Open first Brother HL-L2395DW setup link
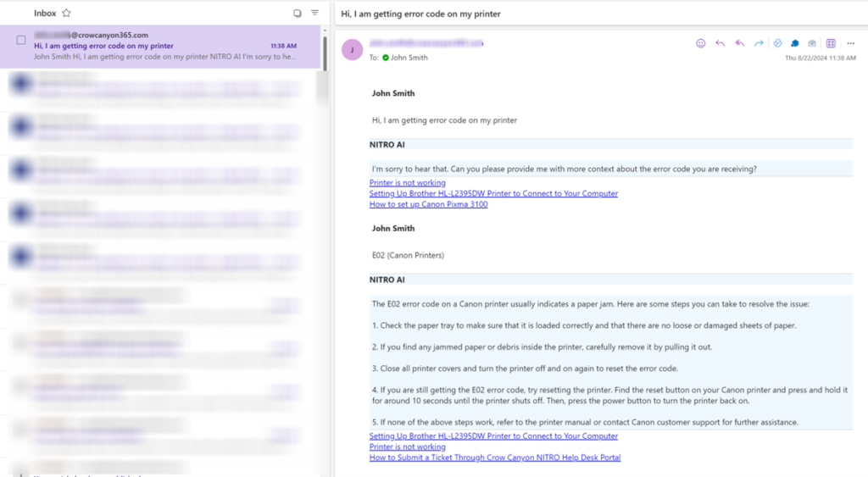The image size is (868, 477). 494,193
